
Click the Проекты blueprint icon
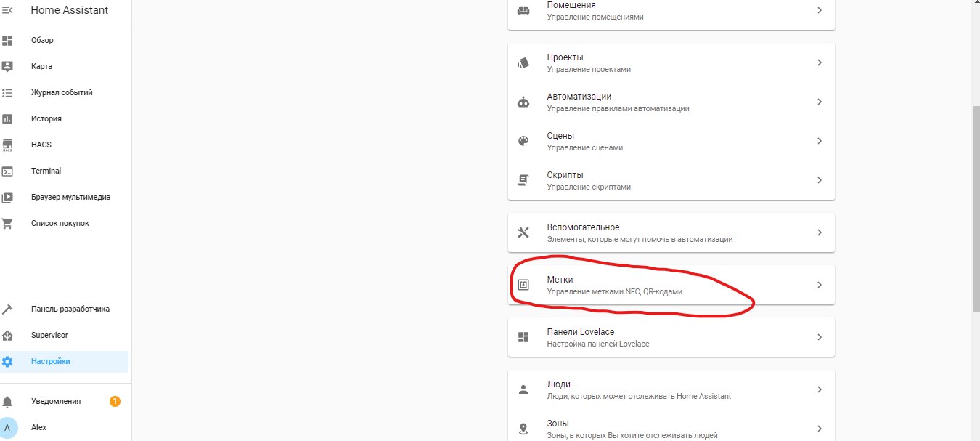click(523, 62)
